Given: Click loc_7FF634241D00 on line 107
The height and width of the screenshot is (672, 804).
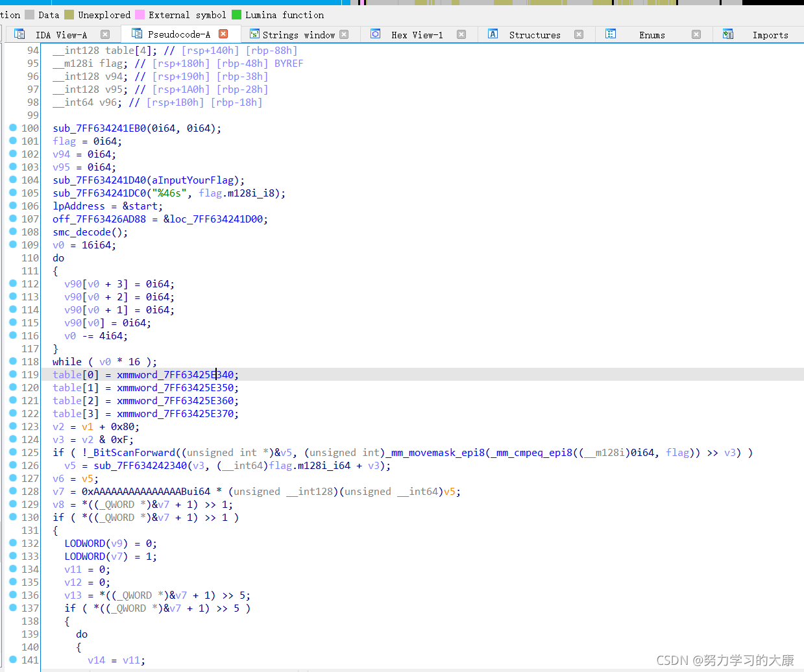Looking at the screenshot, I should pos(216,219).
